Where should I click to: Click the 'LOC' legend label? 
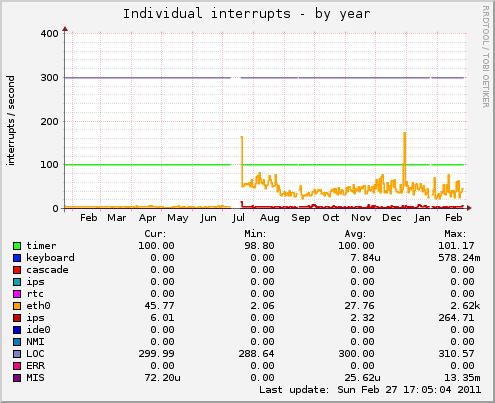pos(35,354)
